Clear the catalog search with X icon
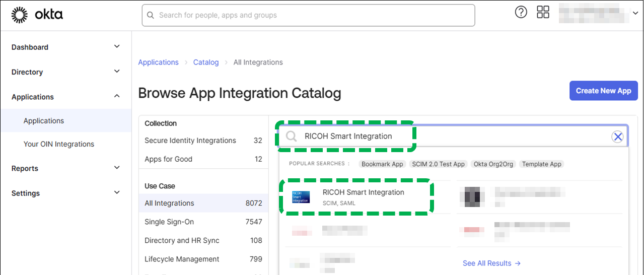Screen dimensions: 644x275 (617, 136)
